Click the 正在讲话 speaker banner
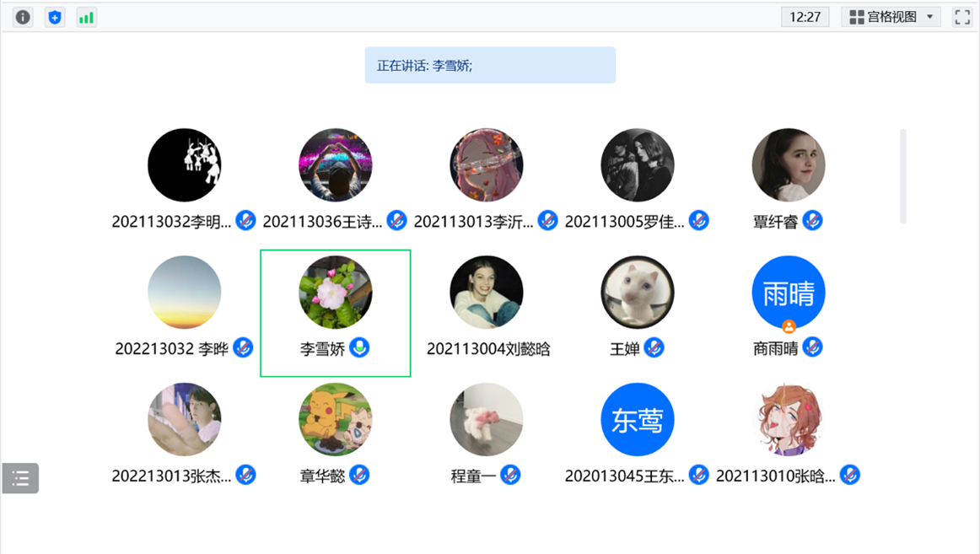This screenshot has height=554, width=980. (490, 65)
